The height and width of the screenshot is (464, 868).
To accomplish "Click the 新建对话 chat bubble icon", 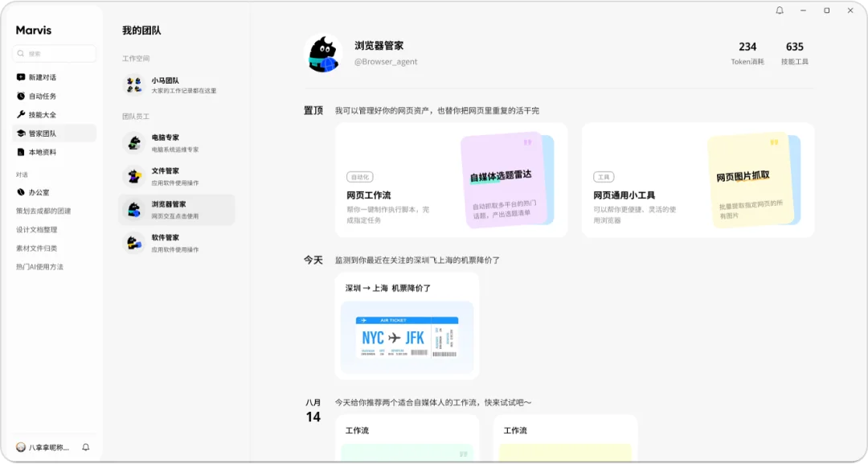I will pyautogui.click(x=20, y=77).
